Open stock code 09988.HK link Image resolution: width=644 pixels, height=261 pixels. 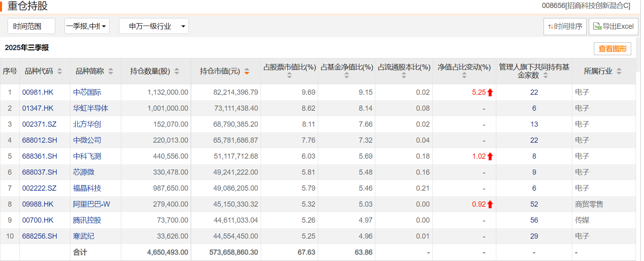coord(38,204)
